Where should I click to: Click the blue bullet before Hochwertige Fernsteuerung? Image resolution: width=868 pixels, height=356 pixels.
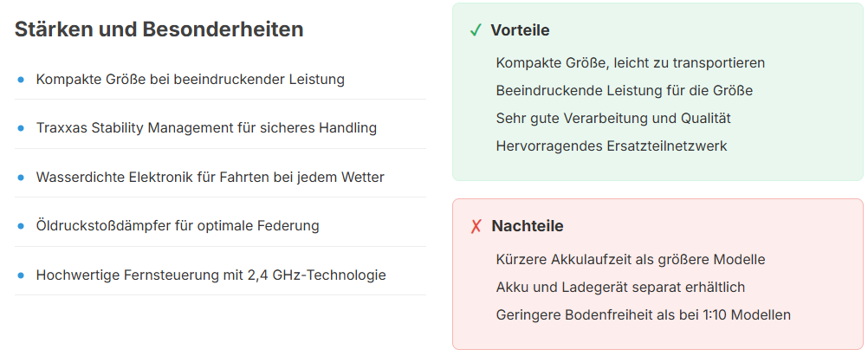(21, 275)
